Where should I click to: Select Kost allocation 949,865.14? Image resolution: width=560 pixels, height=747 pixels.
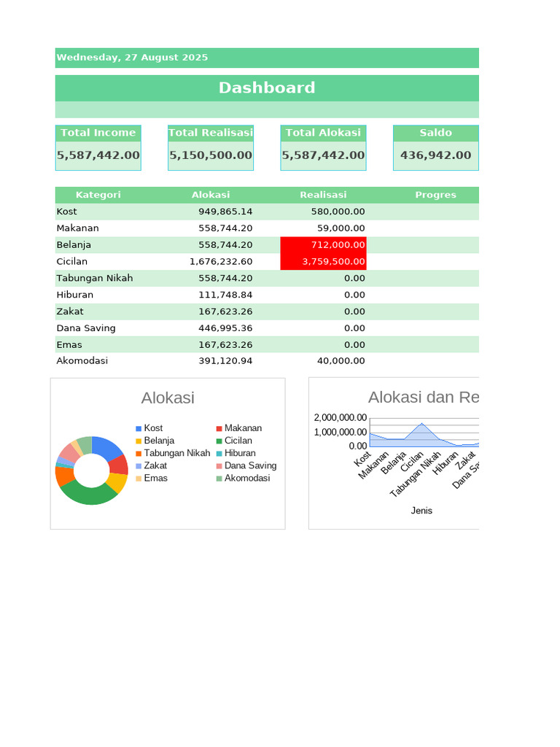click(211, 212)
